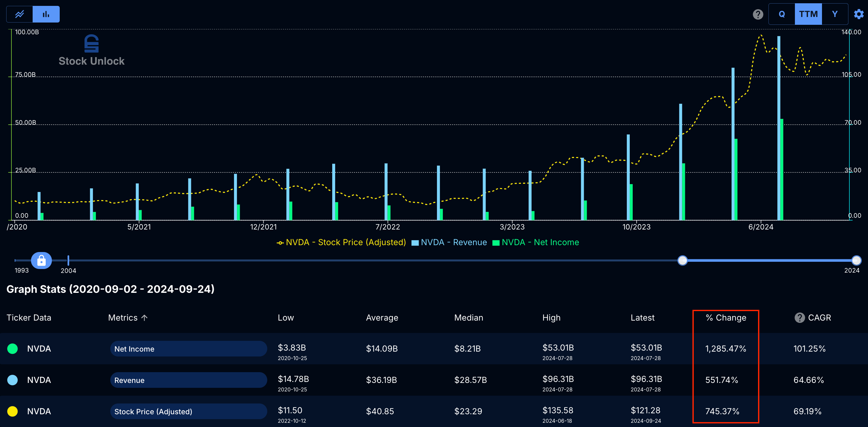Viewport: 868px width, 427px height.
Task: Sort by Metrics column header
Action: pos(123,318)
